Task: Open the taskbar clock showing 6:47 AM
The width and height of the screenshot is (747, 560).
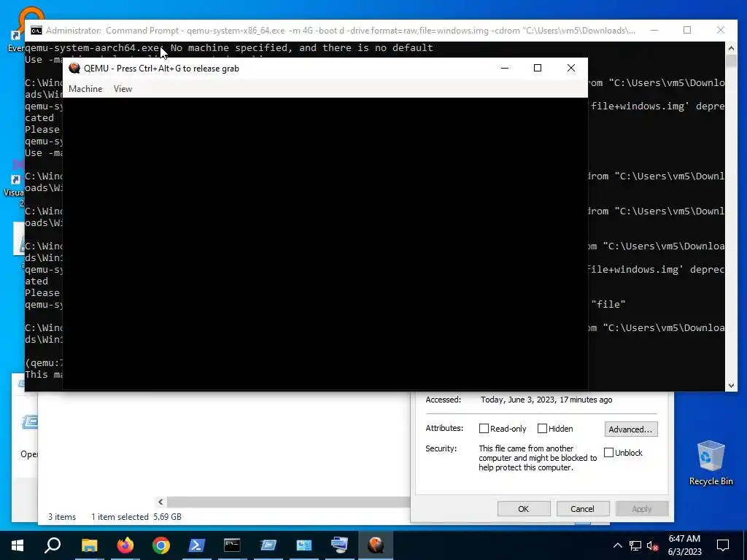Action: pyautogui.click(x=684, y=545)
